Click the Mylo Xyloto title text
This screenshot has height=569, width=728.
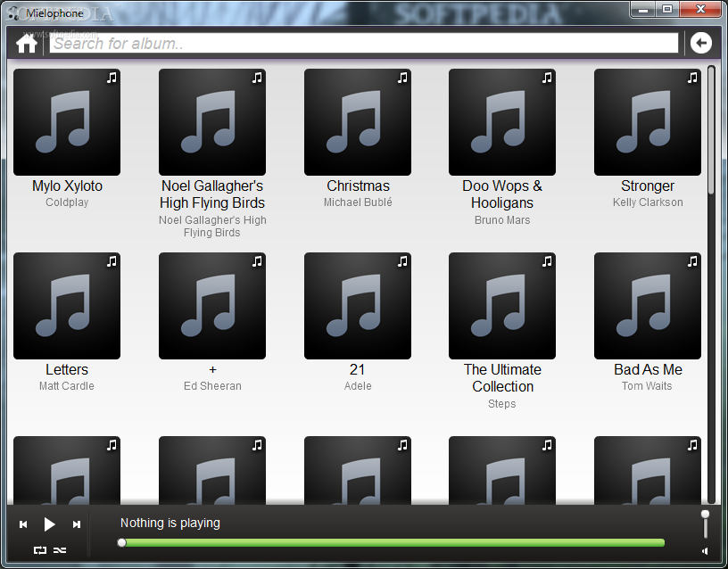[x=67, y=186]
